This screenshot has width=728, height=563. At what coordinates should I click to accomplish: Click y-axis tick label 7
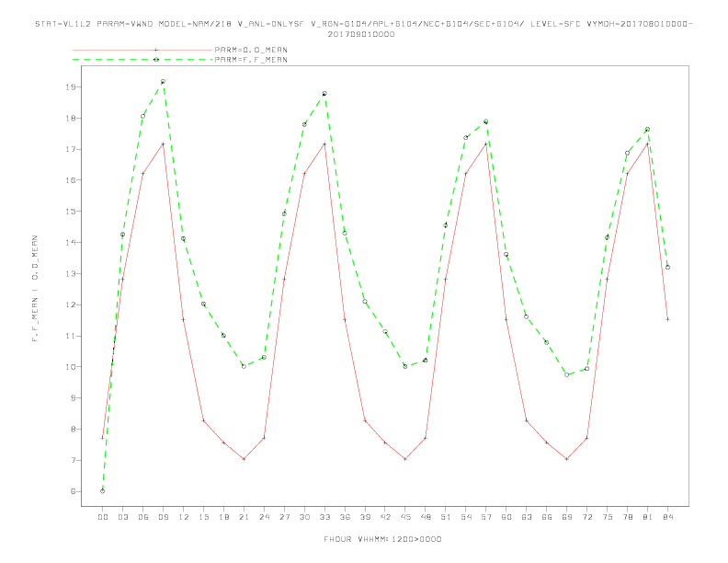click(x=74, y=460)
